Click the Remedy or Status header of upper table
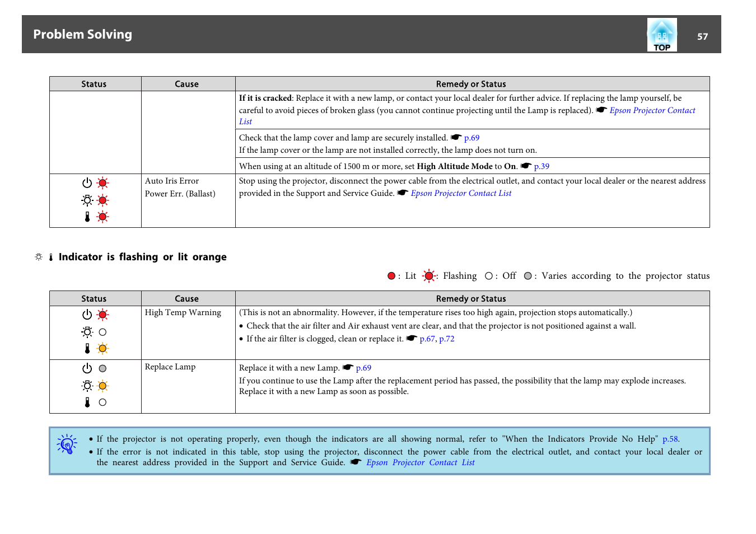 tap(471, 84)
